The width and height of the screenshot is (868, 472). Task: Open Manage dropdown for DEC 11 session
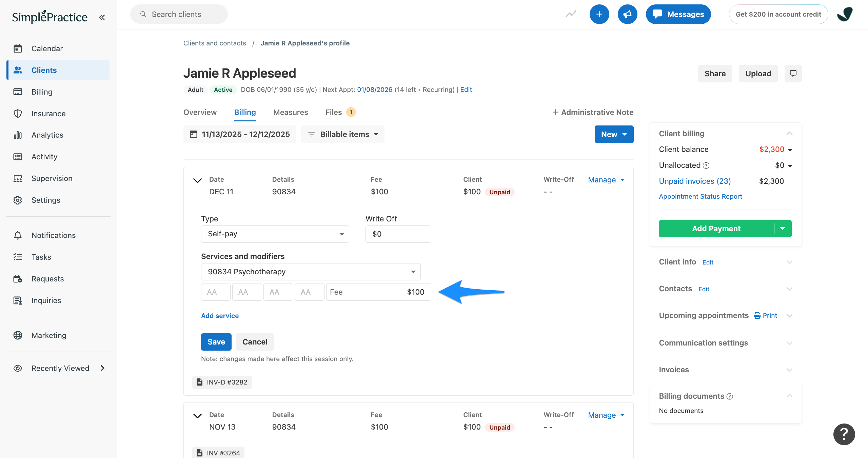606,180
